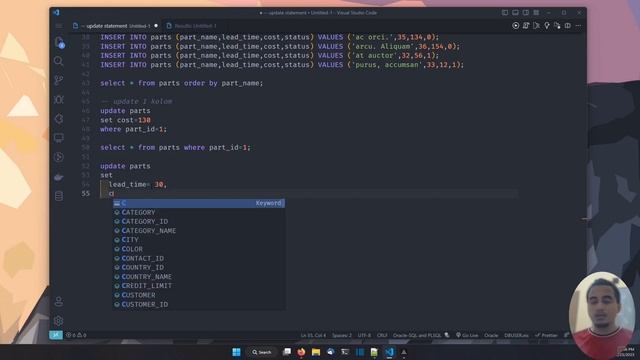This screenshot has width=640, height=360.
Task: Open the Docker whale view
Action: [x=59, y=177]
